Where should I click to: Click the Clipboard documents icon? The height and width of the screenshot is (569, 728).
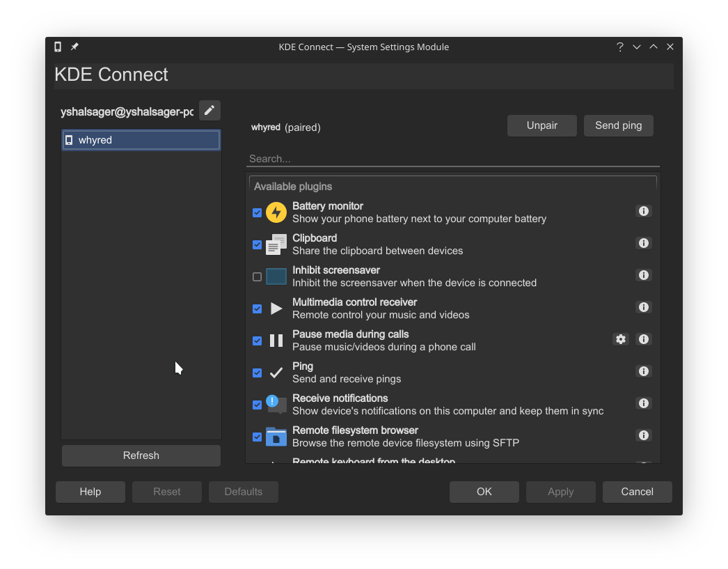click(x=276, y=244)
